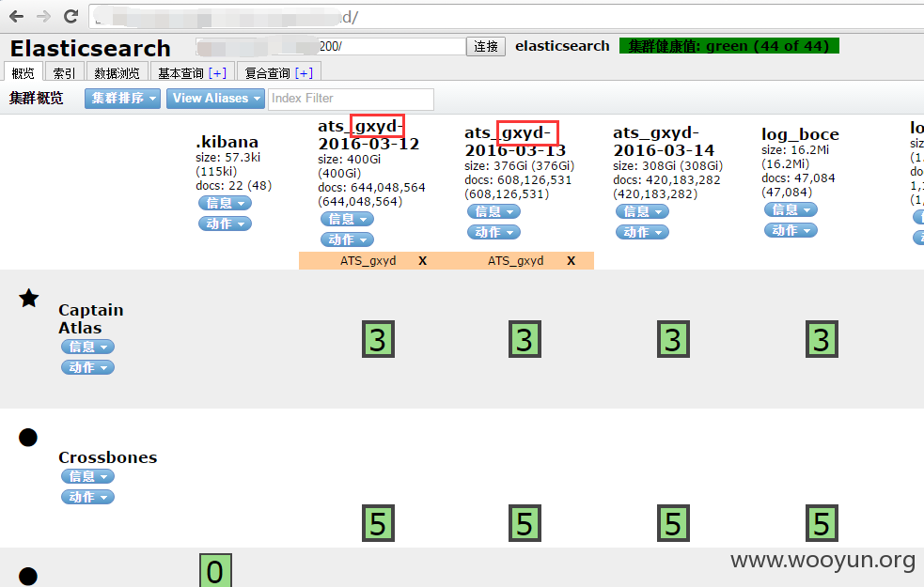The width and height of the screenshot is (924, 587).
Task: Open 动作 dropdown for log_boce index
Action: tap(791, 230)
